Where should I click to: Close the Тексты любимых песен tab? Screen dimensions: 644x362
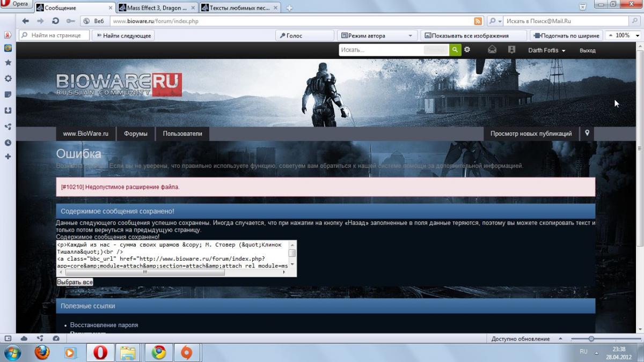coord(275,8)
